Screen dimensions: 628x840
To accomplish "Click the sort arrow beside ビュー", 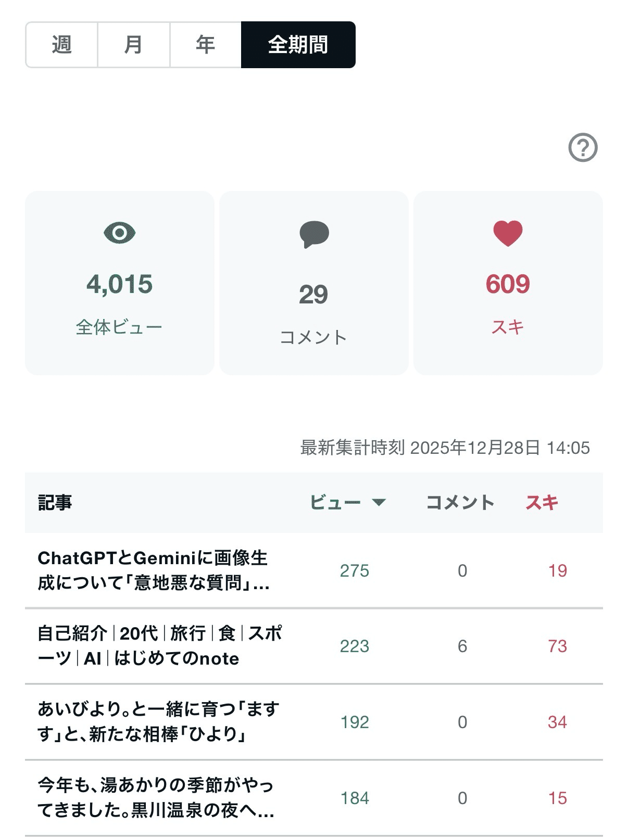I will coord(379,502).
